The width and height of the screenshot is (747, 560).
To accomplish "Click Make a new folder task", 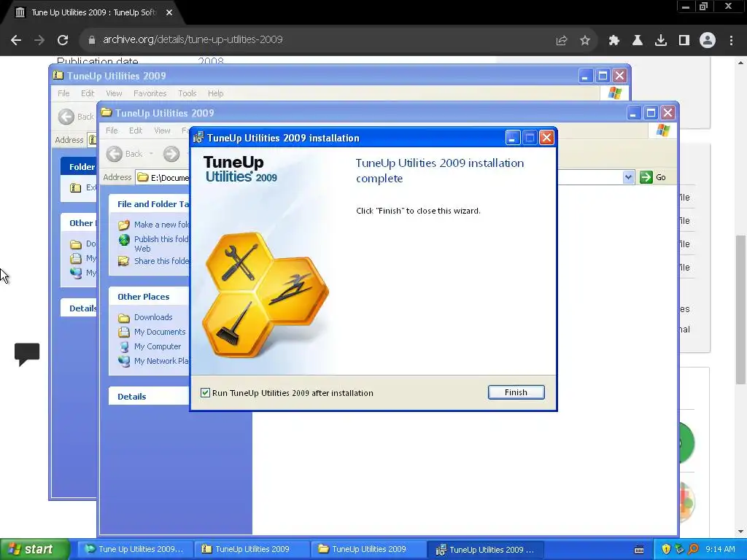I will point(161,225).
